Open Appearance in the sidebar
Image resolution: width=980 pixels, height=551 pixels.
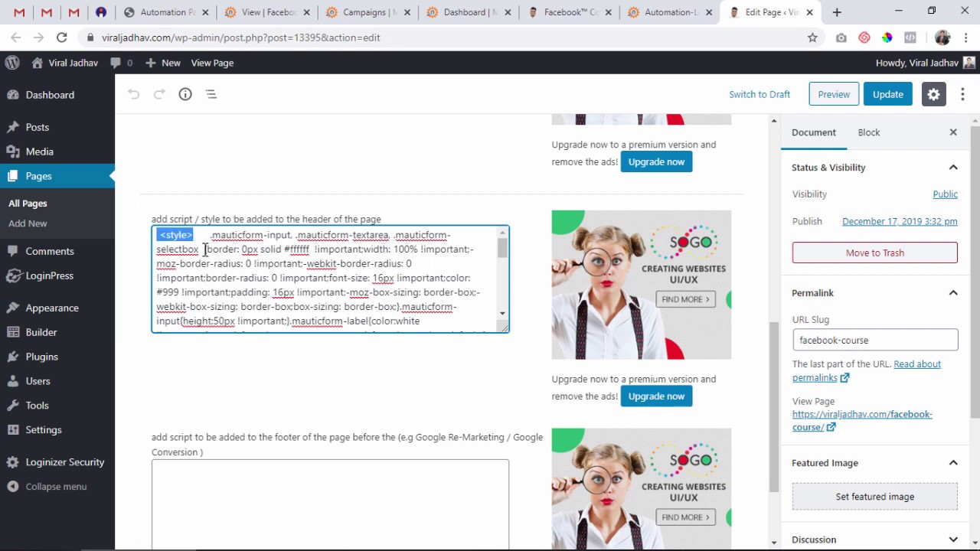point(52,308)
